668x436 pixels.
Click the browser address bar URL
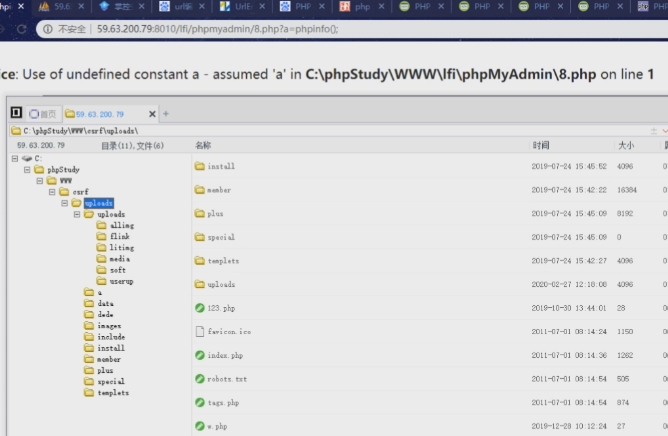218,29
